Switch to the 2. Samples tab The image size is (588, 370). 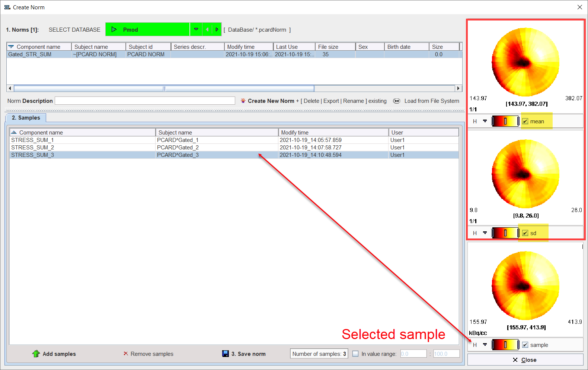pos(26,118)
